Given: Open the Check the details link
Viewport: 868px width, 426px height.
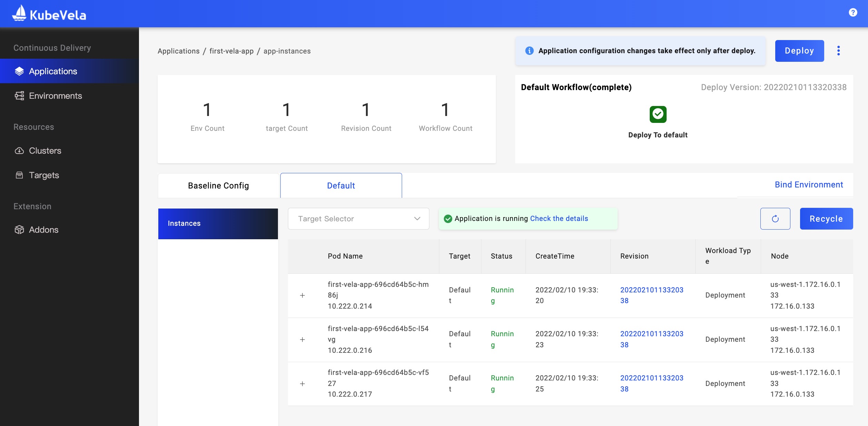Looking at the screenshot, I should [559, 219].
